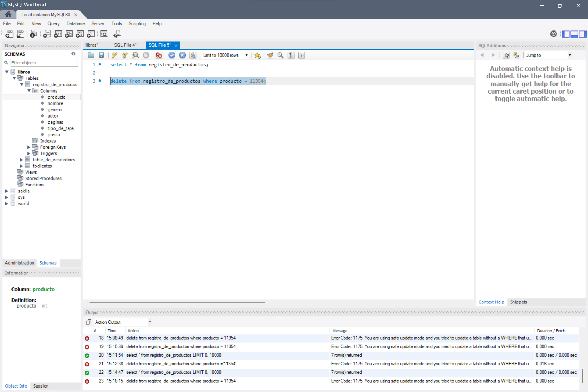The image size is (588, 392).
Task: Toggle display of invisible characters
Action: click(291, 55)
